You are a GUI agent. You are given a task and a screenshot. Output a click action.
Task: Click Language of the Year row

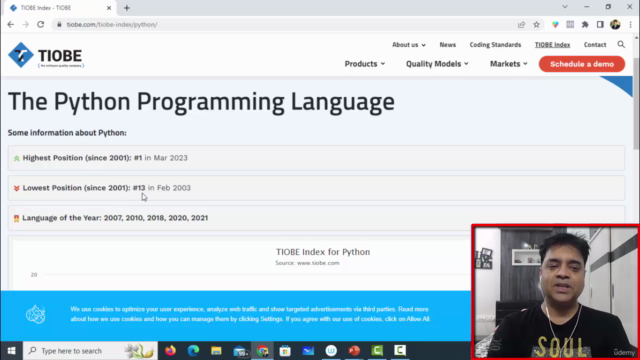pos(316,218)
